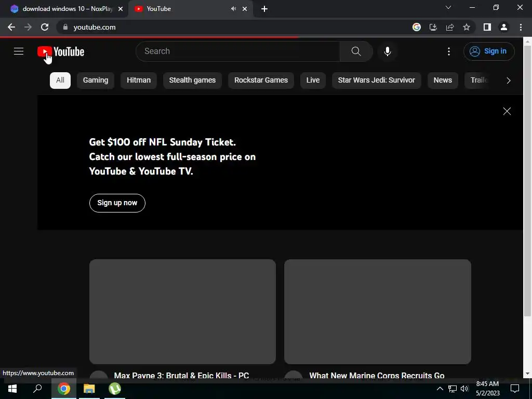View site info via the lock icon

(x=65, y=27)
